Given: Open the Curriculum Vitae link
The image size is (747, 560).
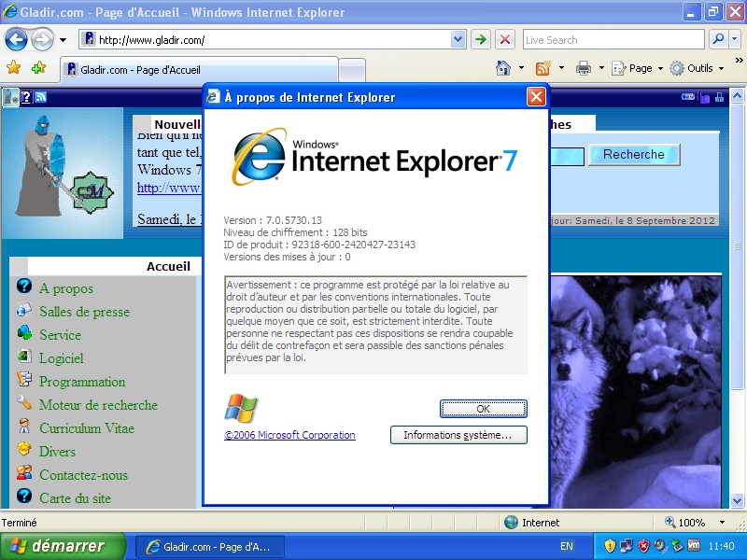Looking at the screenshot, I should click(87, 428).
